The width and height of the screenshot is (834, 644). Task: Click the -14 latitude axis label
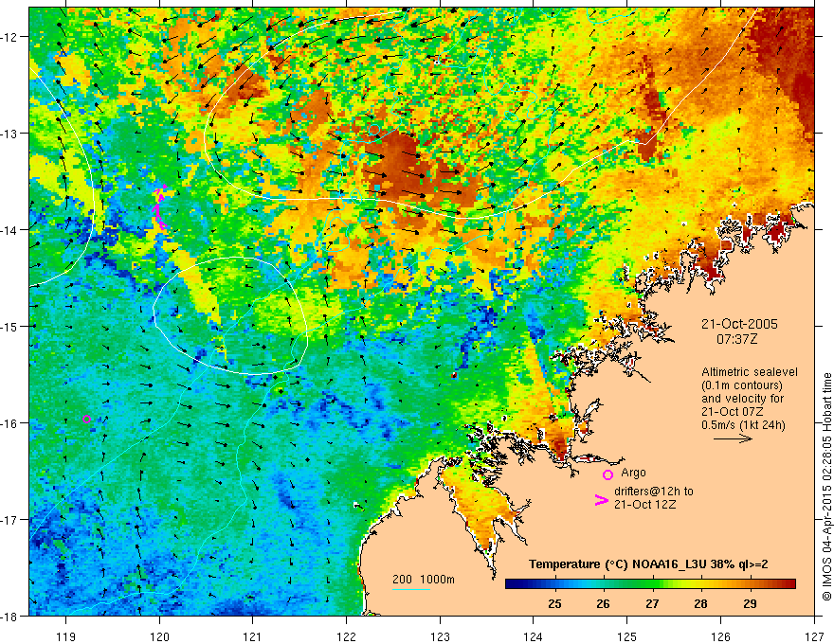(9, 230)
